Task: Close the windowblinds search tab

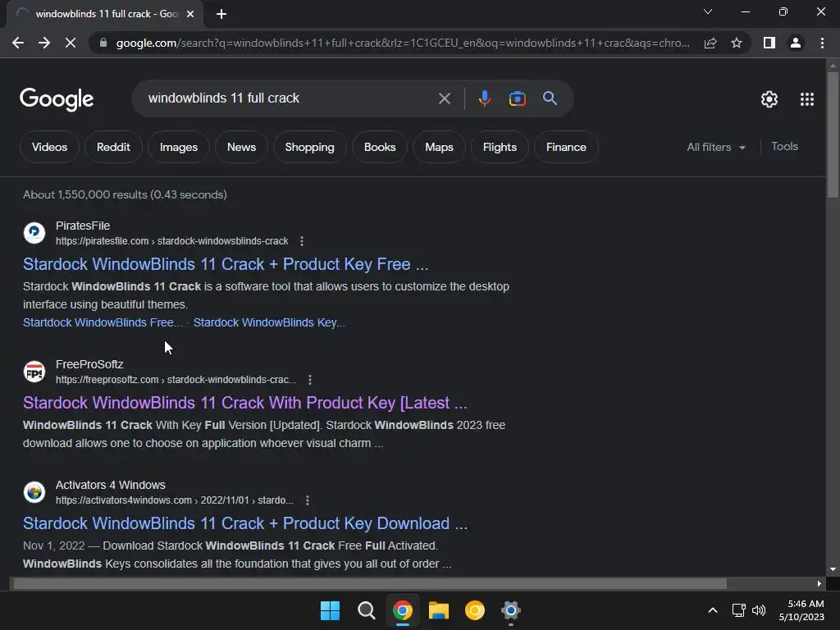Action: (190, 14)
